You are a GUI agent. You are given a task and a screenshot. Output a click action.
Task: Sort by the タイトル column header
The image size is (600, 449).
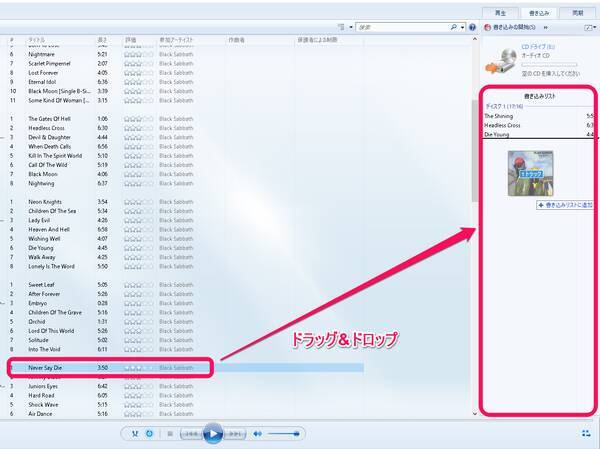tap(37, 40)
